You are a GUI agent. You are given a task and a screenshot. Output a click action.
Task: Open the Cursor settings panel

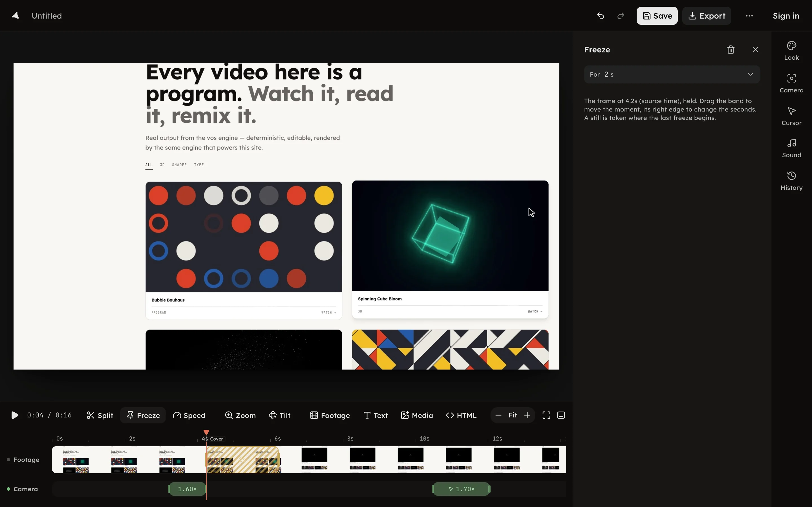tap(791, 116)
